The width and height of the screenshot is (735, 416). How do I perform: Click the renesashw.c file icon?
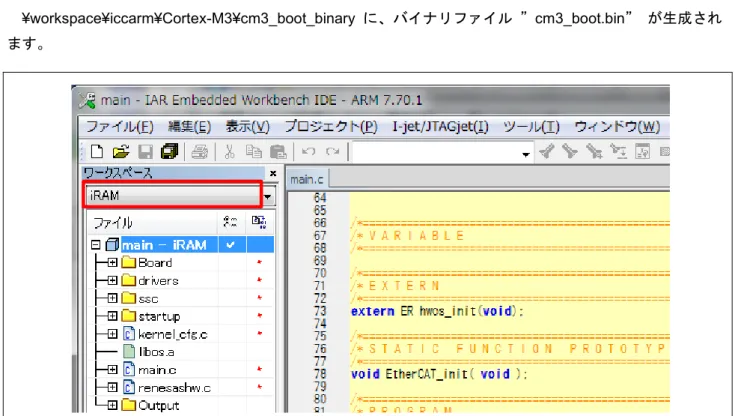tap(129, 387)
